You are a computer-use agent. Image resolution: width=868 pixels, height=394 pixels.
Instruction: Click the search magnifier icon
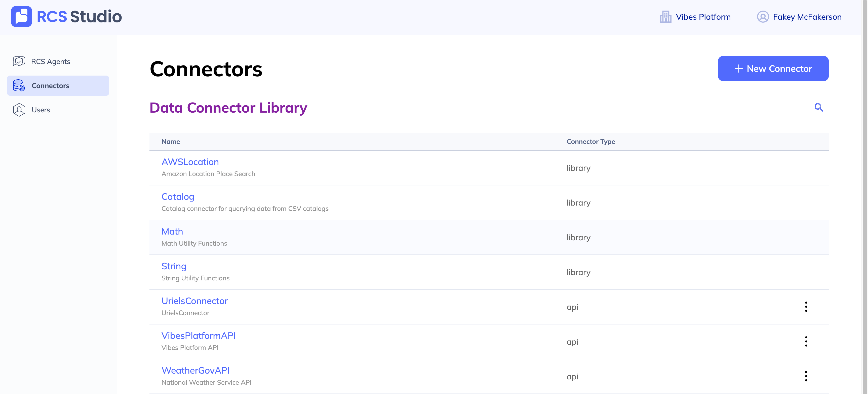click(818, 107)
